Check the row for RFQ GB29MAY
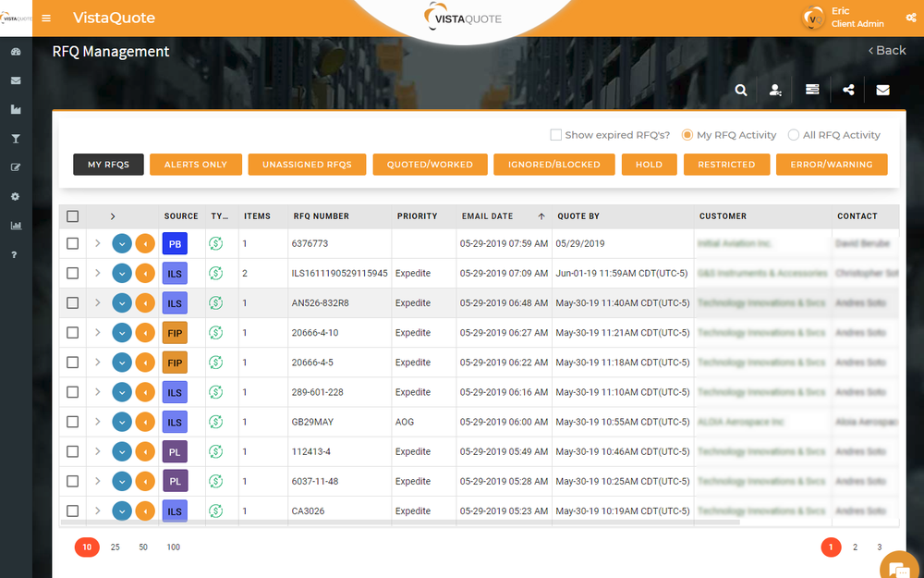Image resolution: width=924 pixels, height=578 pixels. 72,422
